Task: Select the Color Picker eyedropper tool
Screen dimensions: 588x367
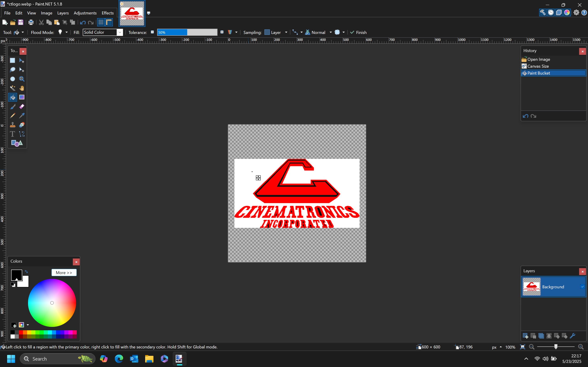Action: click(22, 116)
